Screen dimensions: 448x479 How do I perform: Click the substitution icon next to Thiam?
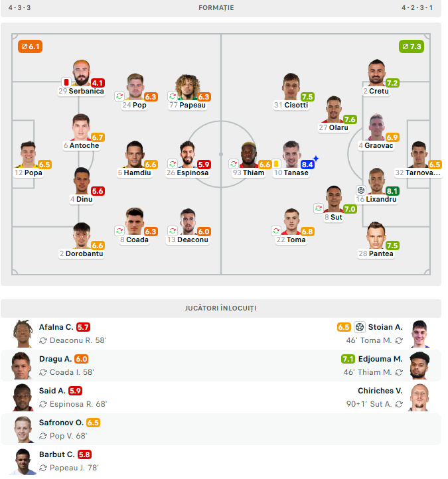234,164
